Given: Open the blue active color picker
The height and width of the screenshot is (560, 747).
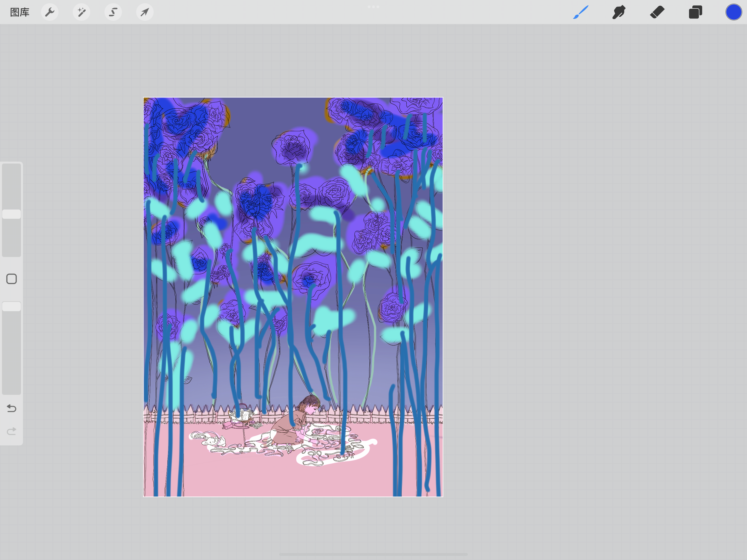Looking at the screenshot, I should point(734,12).
